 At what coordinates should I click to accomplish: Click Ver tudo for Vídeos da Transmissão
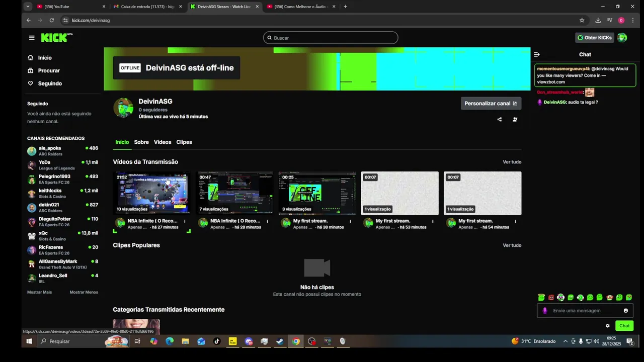tap(512, 162)
